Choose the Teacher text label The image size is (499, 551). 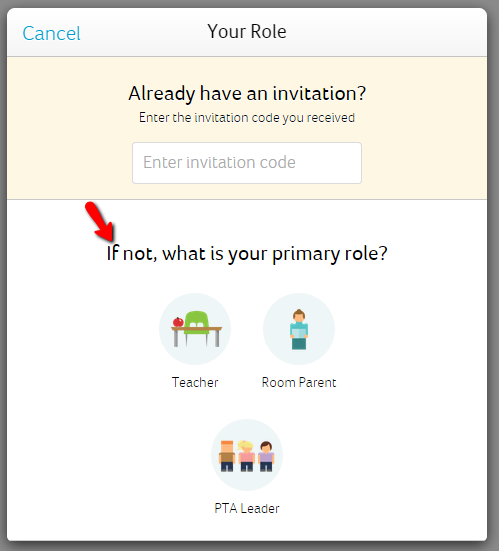(x=195, y=382)
